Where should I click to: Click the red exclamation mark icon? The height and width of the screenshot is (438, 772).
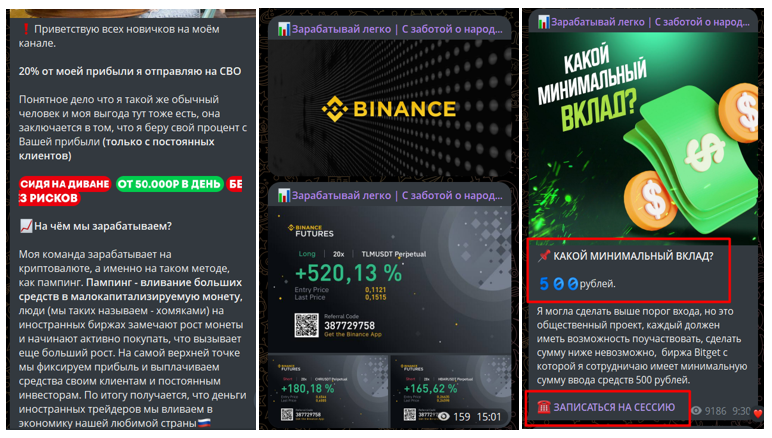point(26,29)
